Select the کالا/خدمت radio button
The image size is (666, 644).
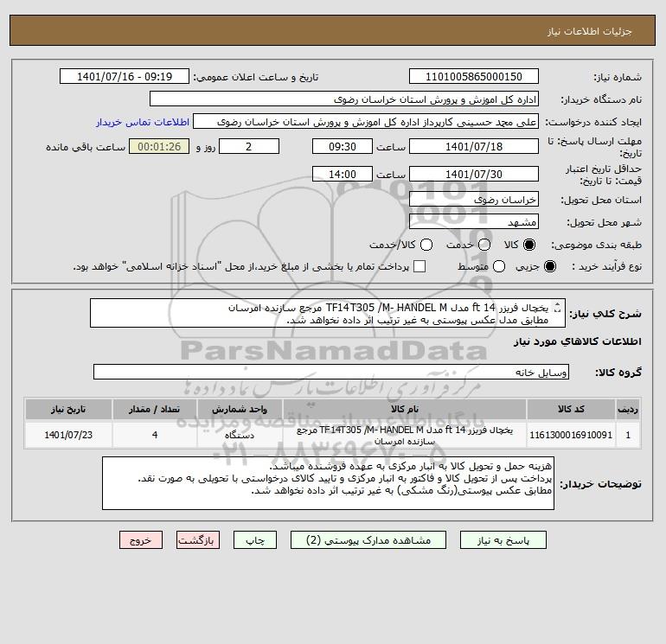pos(426,245)
